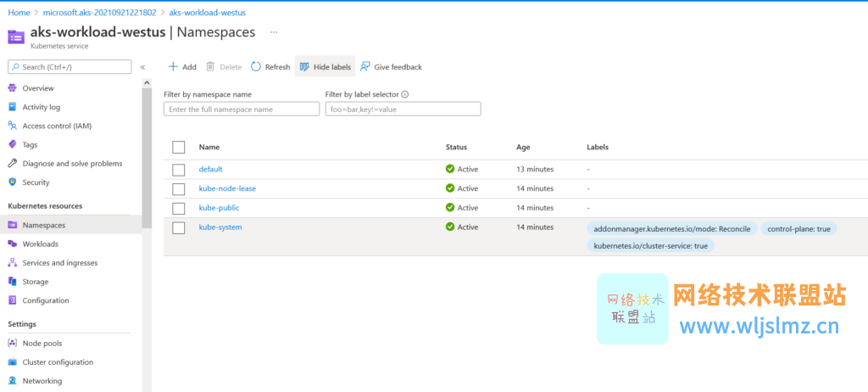Sort by the Age column header

pos(523,147)
